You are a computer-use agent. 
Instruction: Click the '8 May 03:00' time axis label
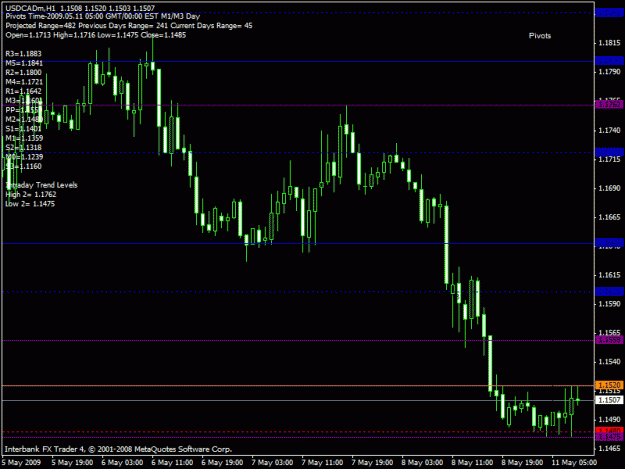coord(422,462)
